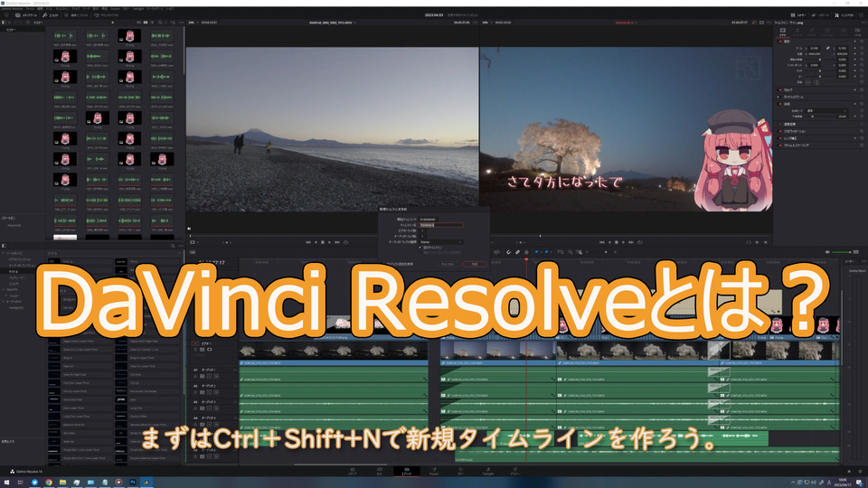Open source viewer mode dropdown at lower left

[195, 242]
